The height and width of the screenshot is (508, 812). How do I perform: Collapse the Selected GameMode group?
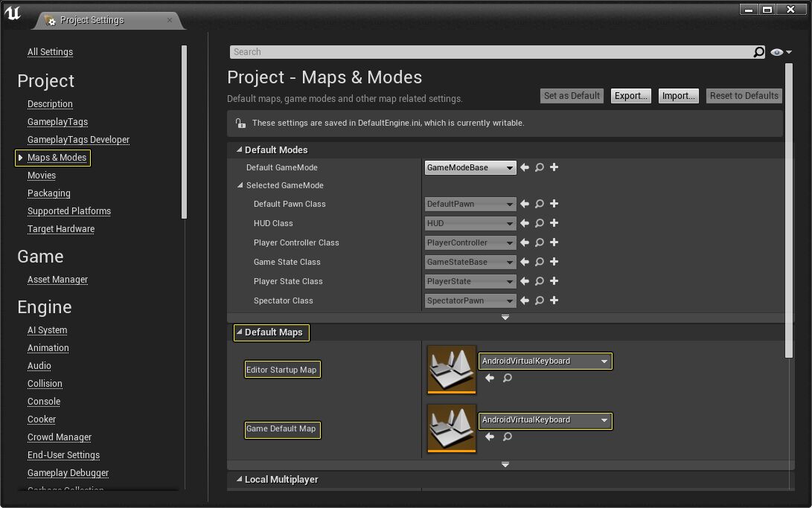point(240,186)
